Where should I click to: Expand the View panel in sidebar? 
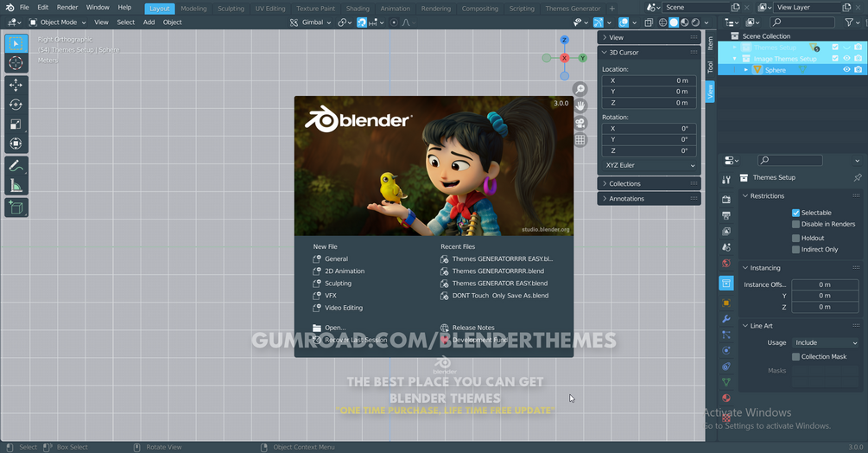click(649, 38)
